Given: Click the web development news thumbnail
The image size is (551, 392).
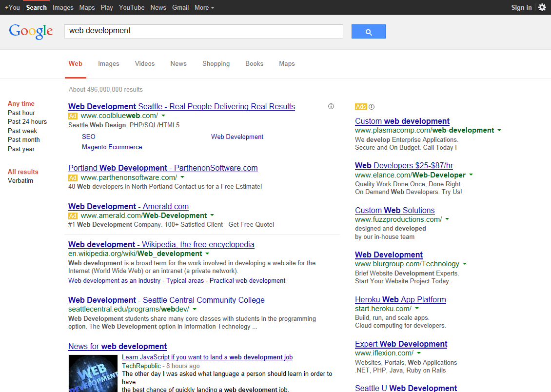Looking at the screenshot, I should 93,373.
